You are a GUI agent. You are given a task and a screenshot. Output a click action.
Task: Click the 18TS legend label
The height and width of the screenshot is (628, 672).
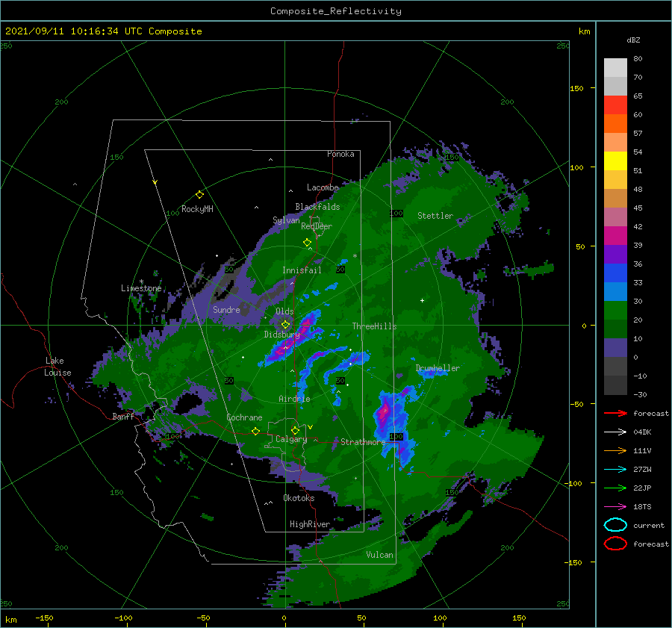pos(642,507)
